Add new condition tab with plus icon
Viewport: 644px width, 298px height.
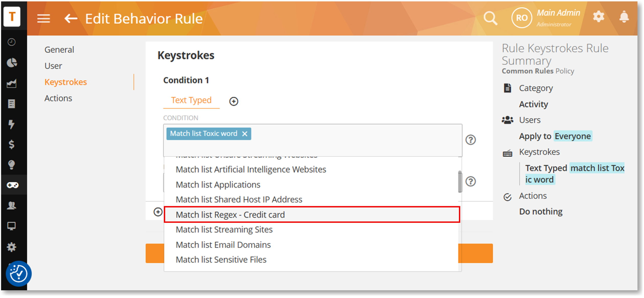click(x=234, y=101)
